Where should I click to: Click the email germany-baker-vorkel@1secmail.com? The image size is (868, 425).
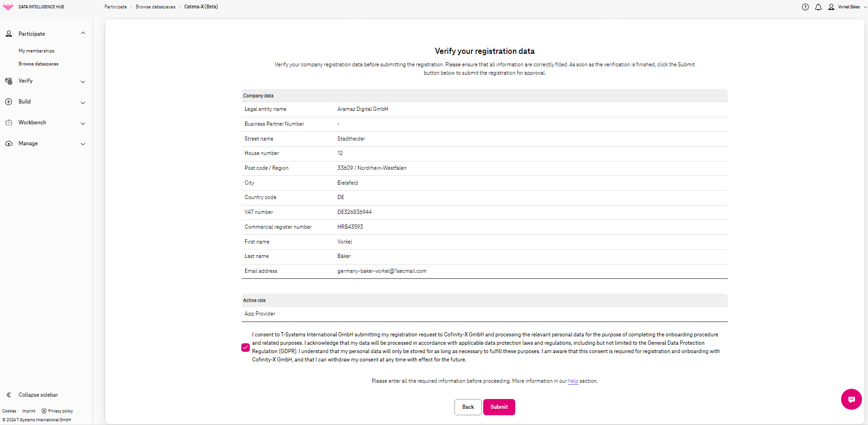coord(382,271)
